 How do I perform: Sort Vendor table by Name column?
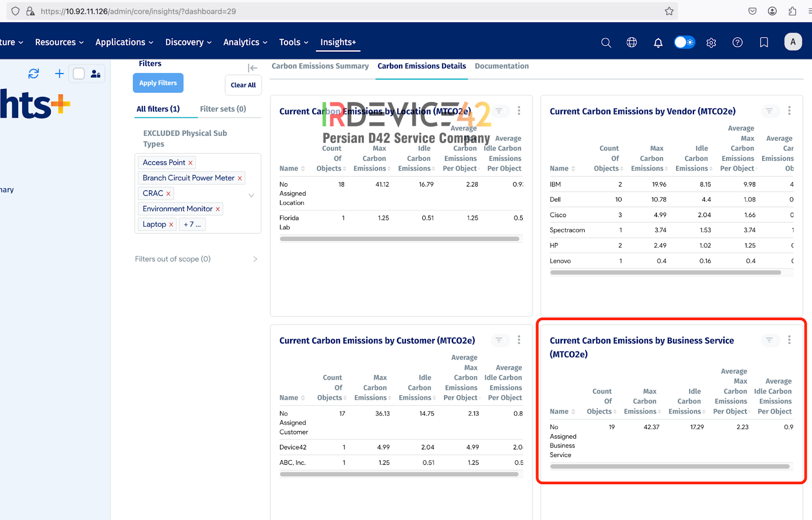pos(563,168)
